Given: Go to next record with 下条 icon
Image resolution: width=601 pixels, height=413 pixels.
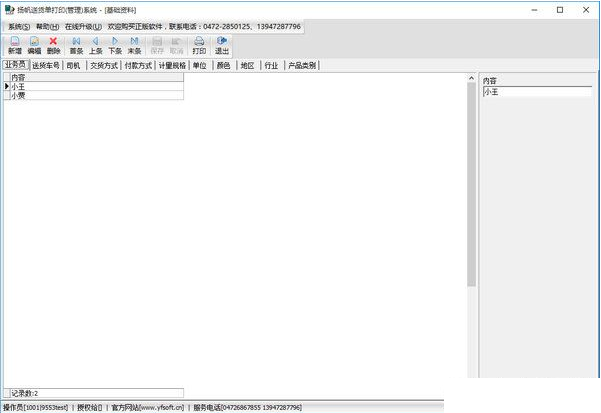Looking at the screenshot, I should click(x=115, y=45).
